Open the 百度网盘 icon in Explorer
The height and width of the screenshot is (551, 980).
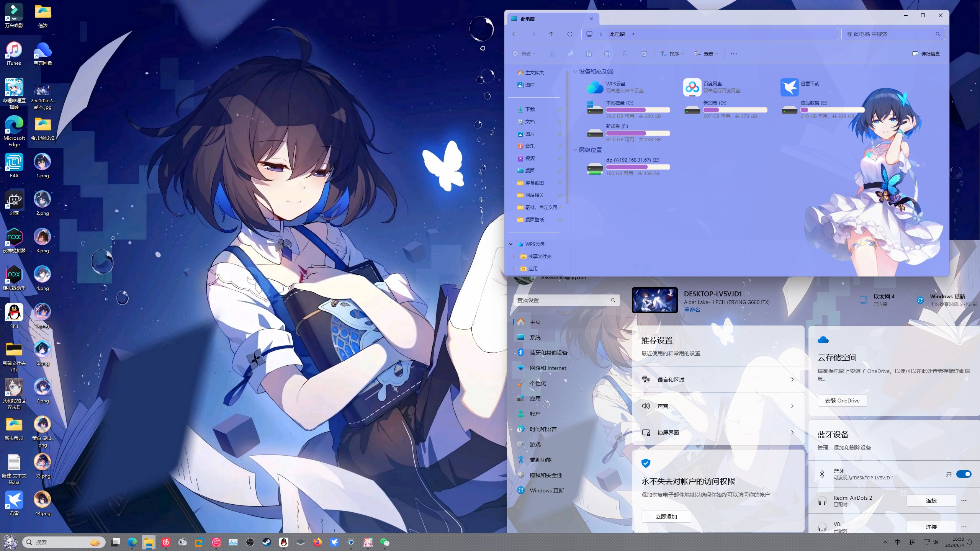(692, 87)
